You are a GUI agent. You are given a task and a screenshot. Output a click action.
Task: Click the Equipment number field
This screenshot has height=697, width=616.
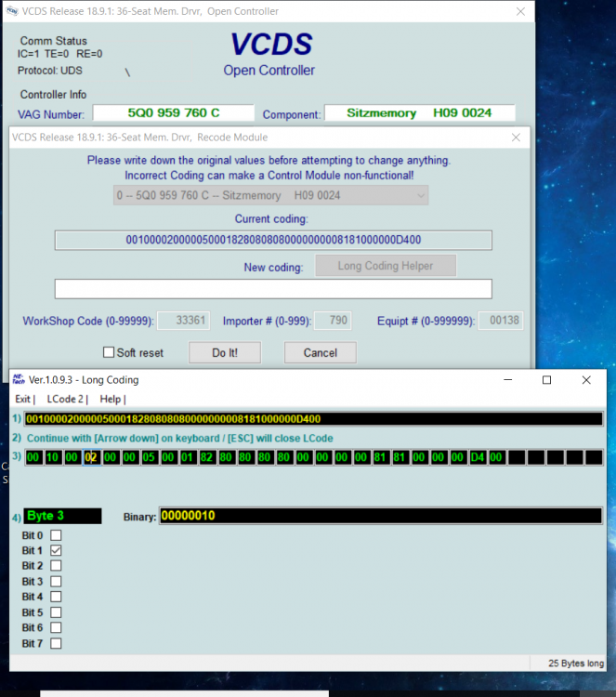[x=501, y=321]
